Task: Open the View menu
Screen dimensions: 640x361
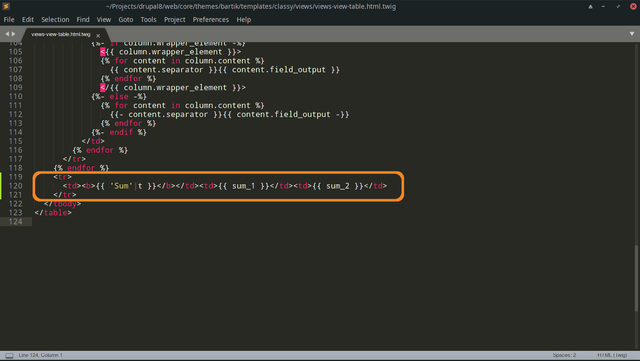Action: (x=104, y=20)
